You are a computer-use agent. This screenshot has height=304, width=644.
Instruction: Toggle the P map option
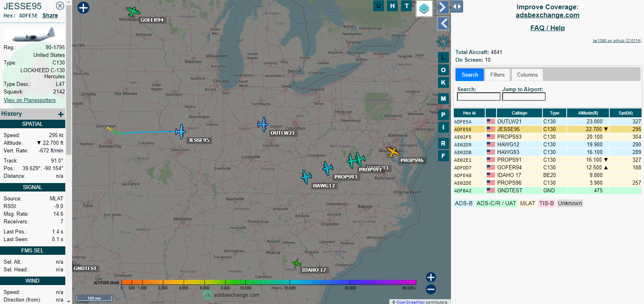coord(443,115)
